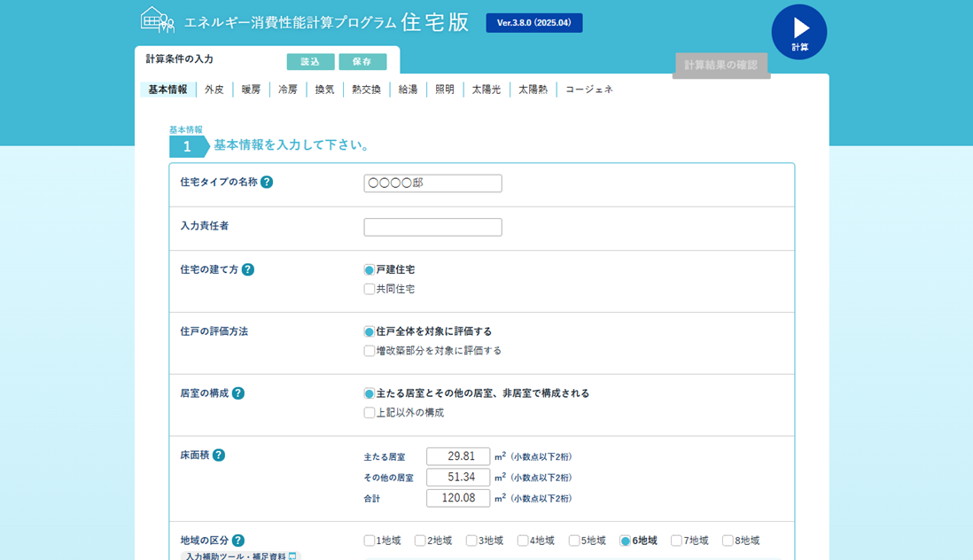Viewport: 973px width, 560px height.
Task: Click the 計算条件の入力 tab header
Action: click(179, 59)
